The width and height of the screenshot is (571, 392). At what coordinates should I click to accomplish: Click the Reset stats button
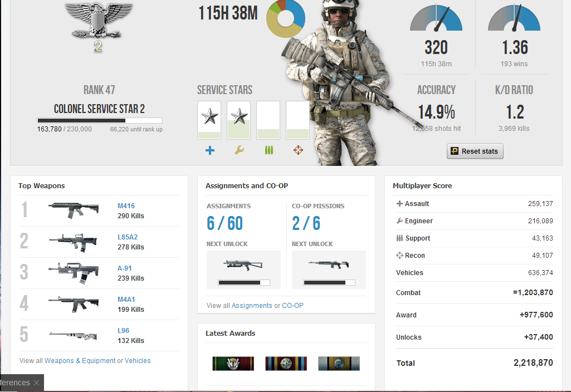(475, 151)
